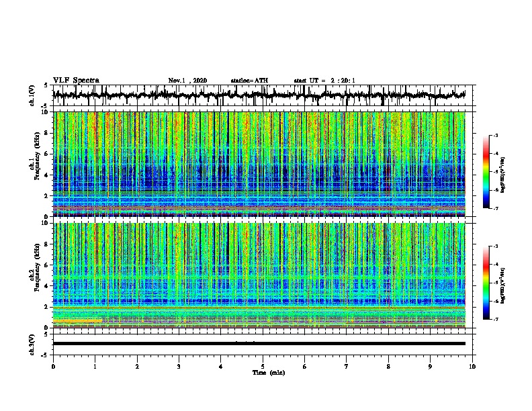Click the time axis tick label "1"
This screenshot has width=532, height=411.
[95, 367]
